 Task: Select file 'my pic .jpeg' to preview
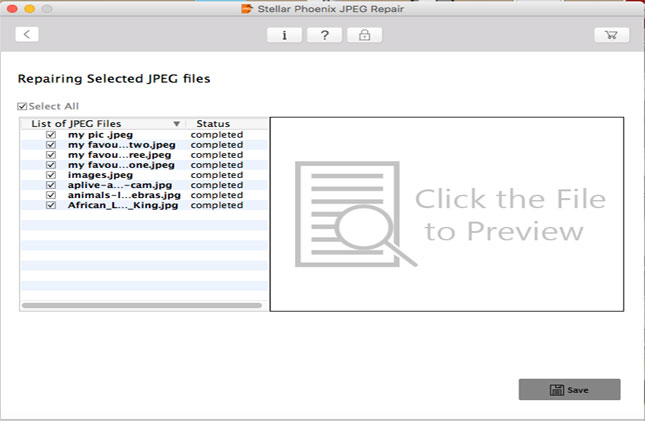[x=100, y=135]
